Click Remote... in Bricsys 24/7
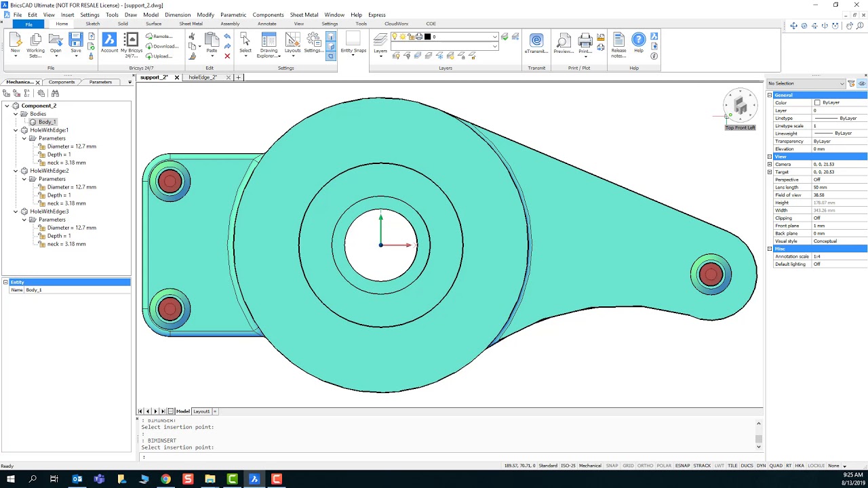 click(159, 36)
